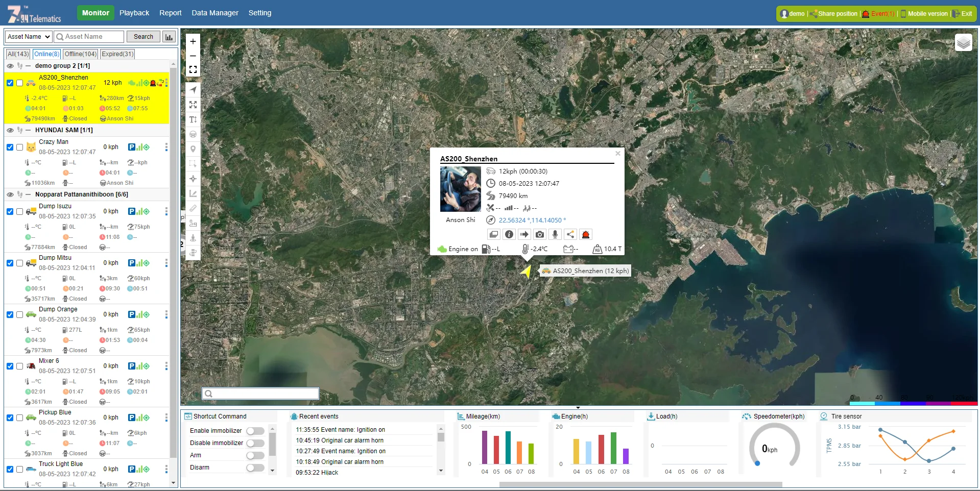Click coordinates link 22.56324, 114.14050

click(x=532, y=220)
